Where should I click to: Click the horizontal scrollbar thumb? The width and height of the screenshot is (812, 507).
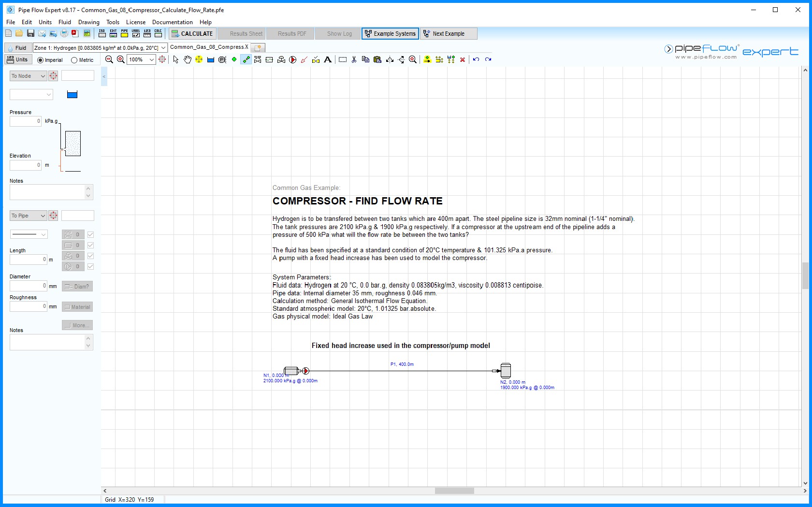(x=454, y=491)
